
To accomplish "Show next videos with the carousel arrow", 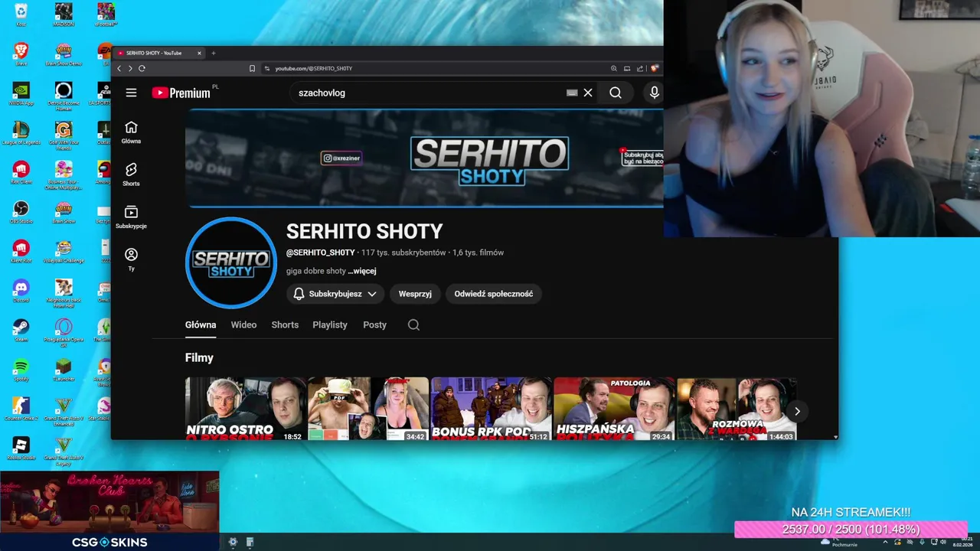I will (797, 411).
